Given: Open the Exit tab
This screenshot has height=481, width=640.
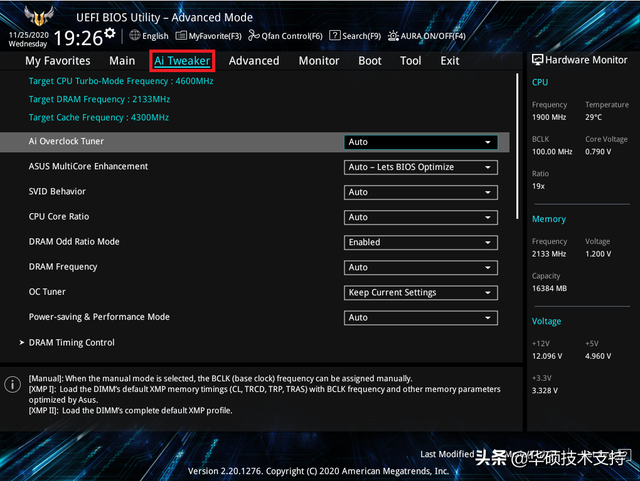Looking at the screenshot, I should 450,61.
